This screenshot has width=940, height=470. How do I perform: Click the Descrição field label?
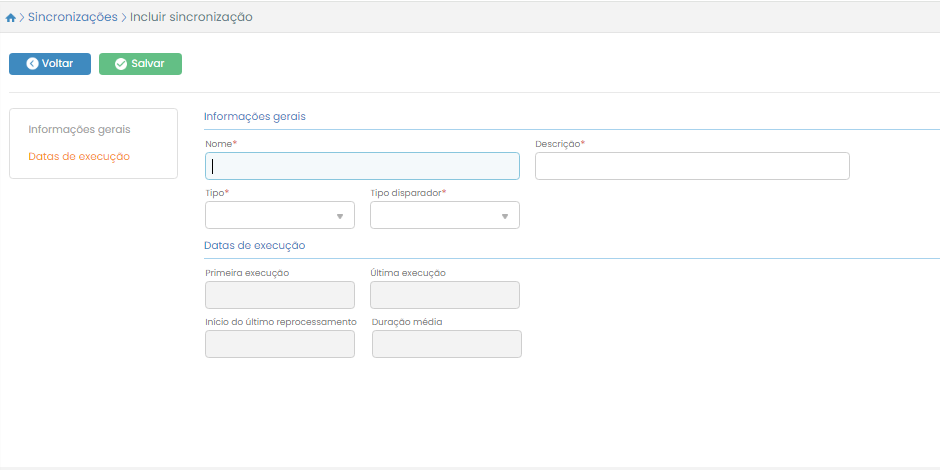[559, 144]
